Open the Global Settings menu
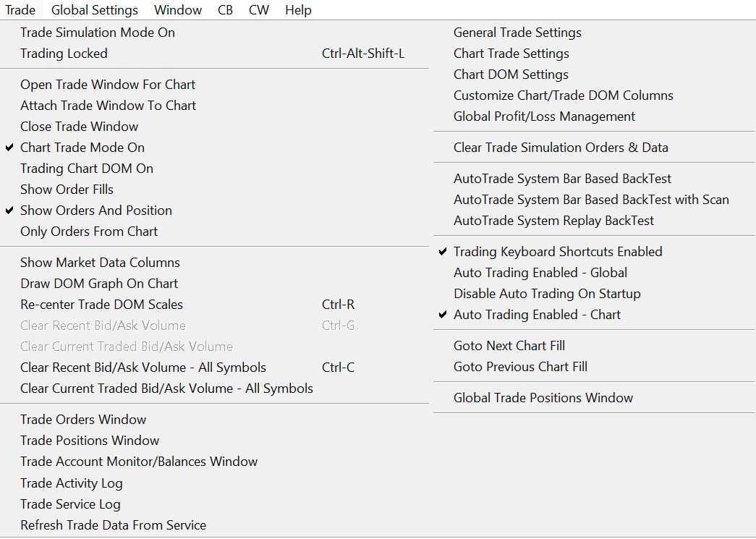 coord(95,10)
